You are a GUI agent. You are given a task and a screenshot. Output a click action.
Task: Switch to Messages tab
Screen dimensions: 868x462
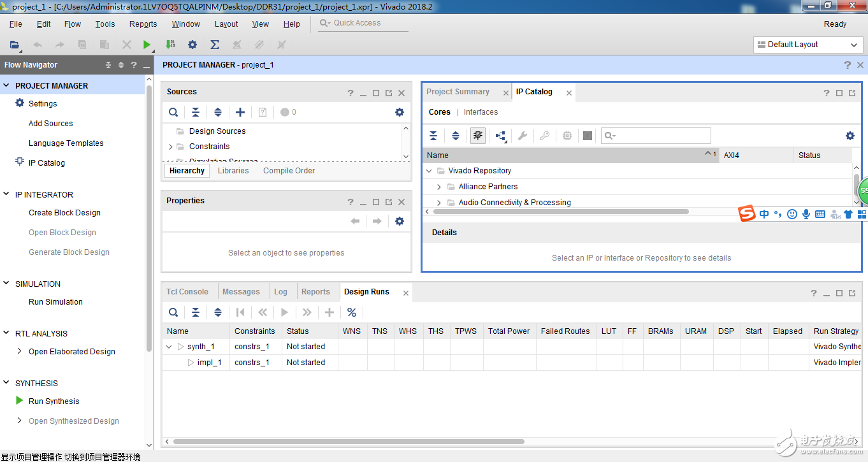pos(241,292)
